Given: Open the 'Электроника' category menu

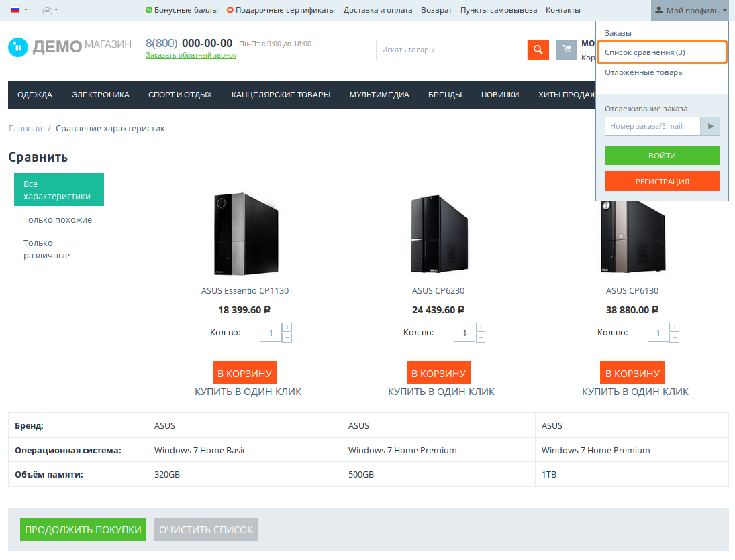Looking at the screenshot, I should point(101,95).
